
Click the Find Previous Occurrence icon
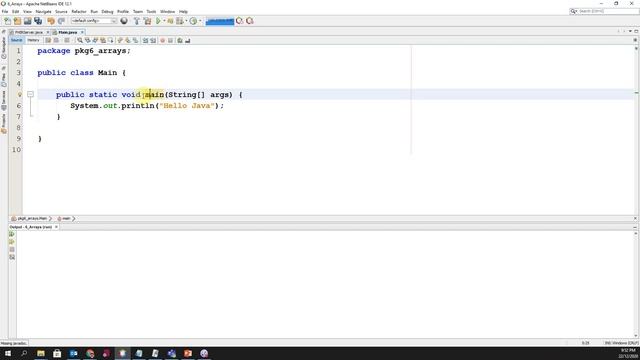87,40
